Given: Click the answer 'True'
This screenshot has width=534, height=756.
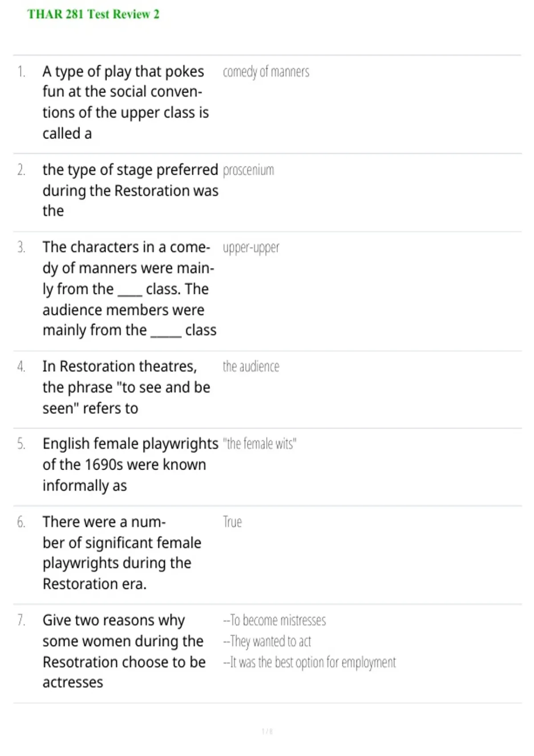Looking at the screenshot, I should click(x=232, y=522).
